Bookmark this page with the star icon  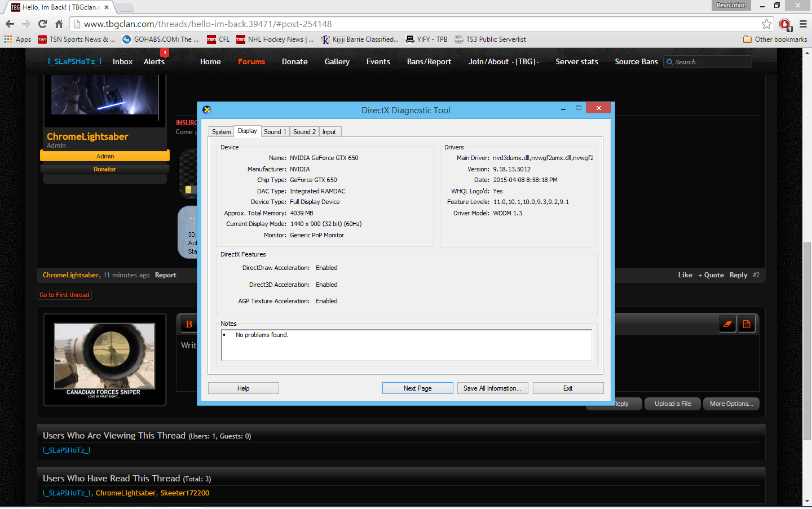pos(766,24)
